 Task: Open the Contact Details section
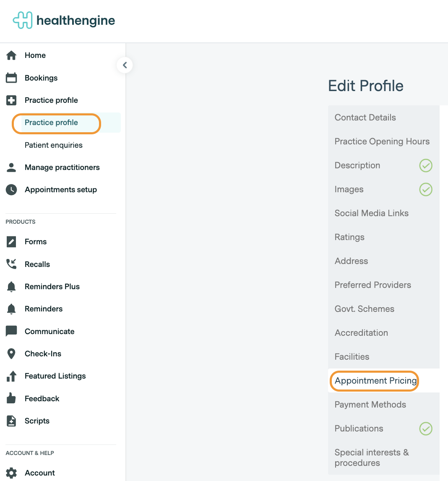point(365,118)
